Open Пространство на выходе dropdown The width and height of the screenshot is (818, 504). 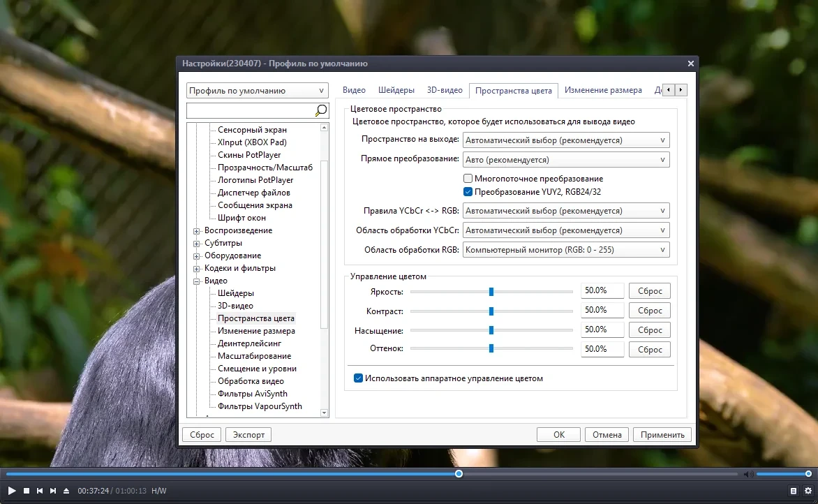[566, 140]
